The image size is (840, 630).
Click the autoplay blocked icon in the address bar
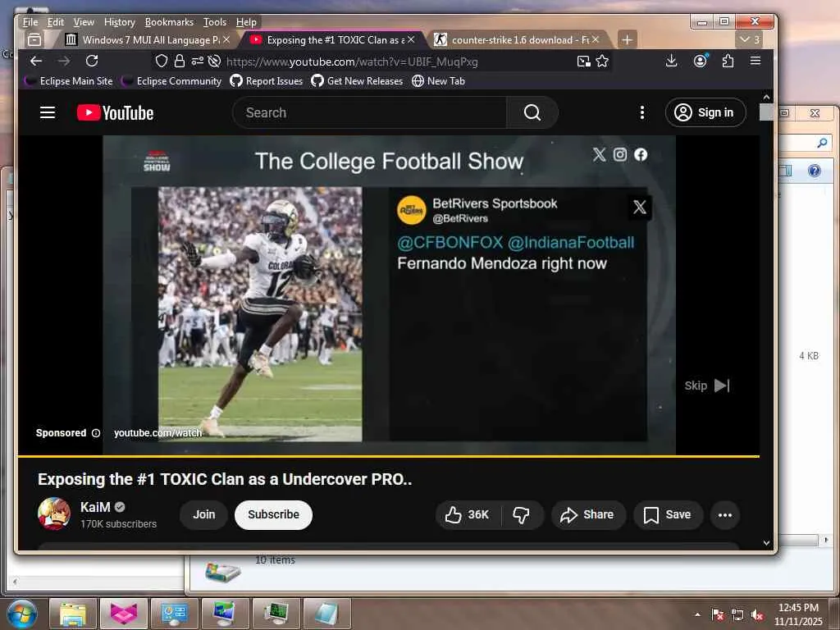pos(214,61)
